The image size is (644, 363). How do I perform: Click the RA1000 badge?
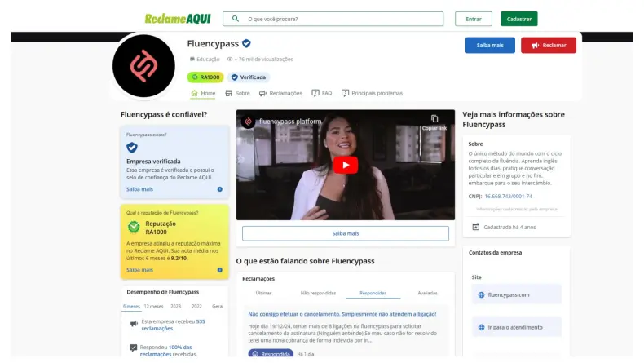tap(205, 77)
